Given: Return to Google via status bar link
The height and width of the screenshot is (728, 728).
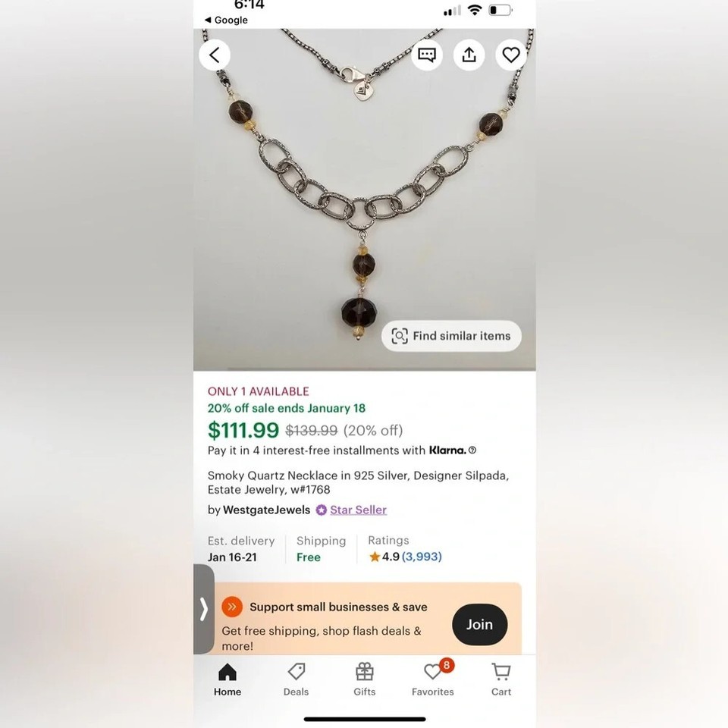Looking at the screenshot, I should (x=226, y=20).
